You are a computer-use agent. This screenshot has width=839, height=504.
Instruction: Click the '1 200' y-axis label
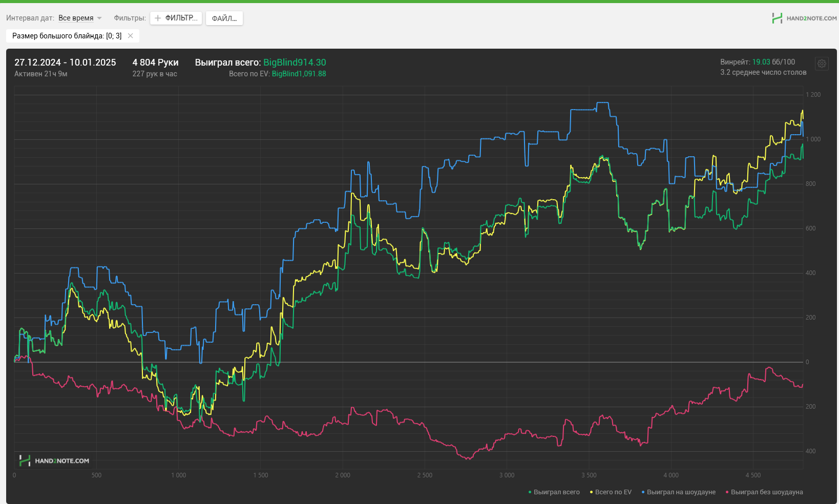coord(813,95)
